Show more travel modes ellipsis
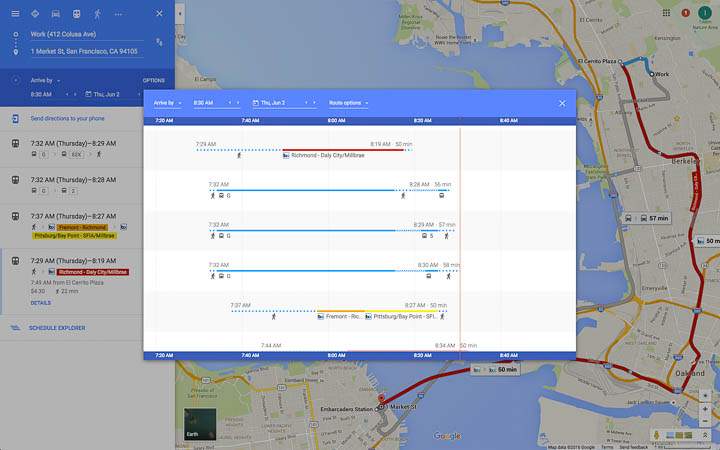720x450 pixels. (x=118, y=14)
